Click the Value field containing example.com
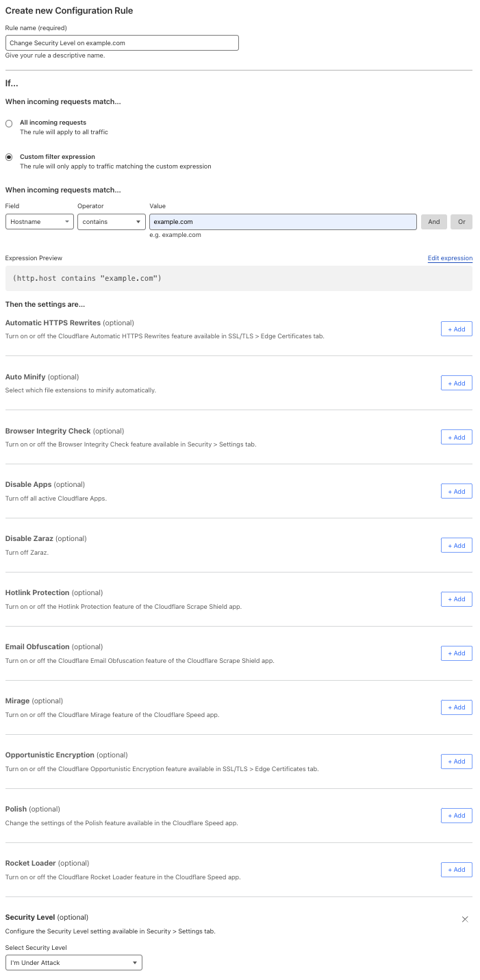 pos(283,222)
